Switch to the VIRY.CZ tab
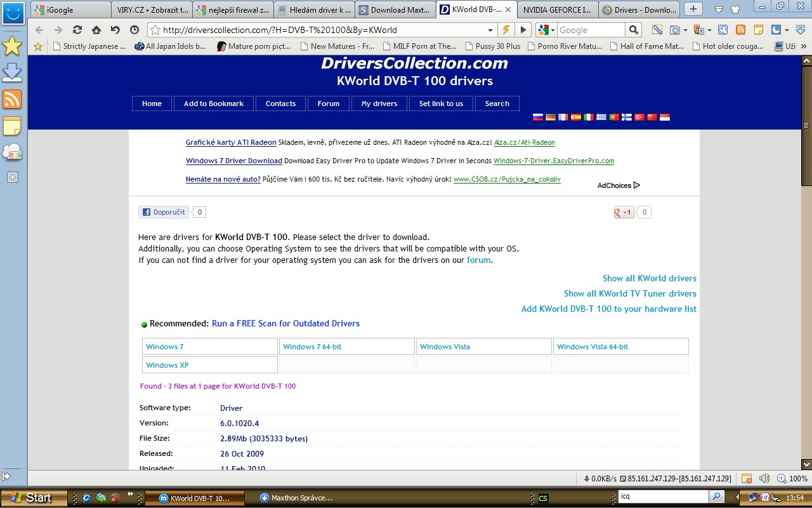Viewport: 812px width, 508px height. [151, 10]
